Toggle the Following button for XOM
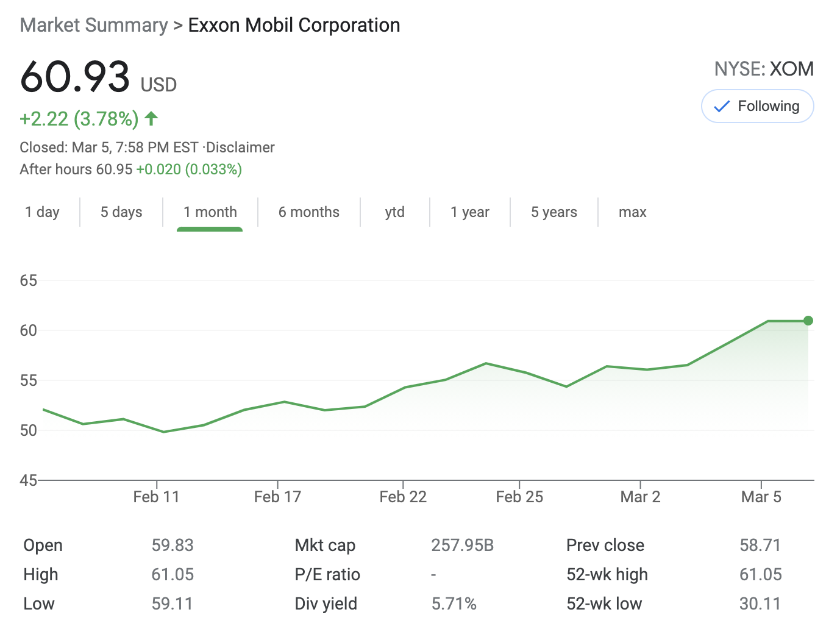Image resolution: width=840 pixels, height=640 pixels. point(758,106)
